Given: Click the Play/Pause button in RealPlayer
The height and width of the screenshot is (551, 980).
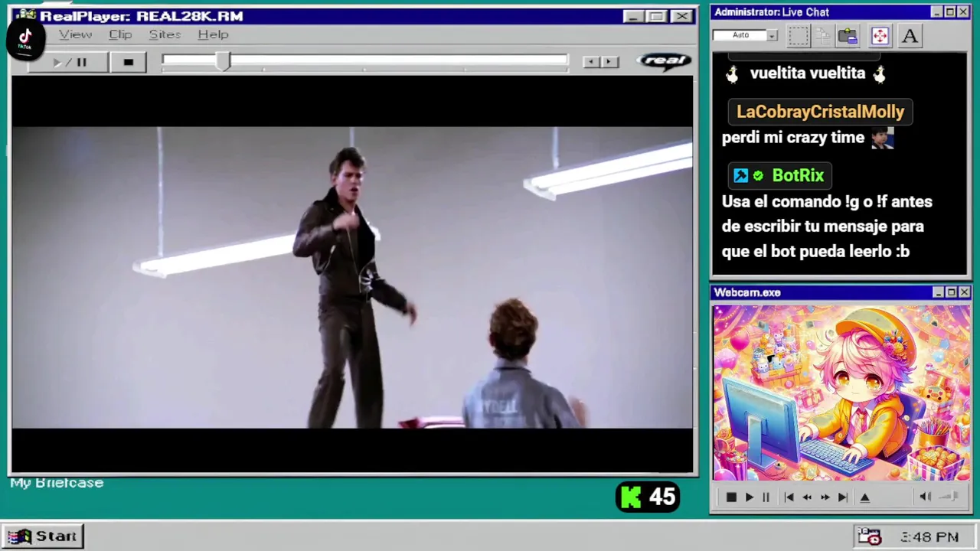Looking at the screenshot, I should [69, 63].
